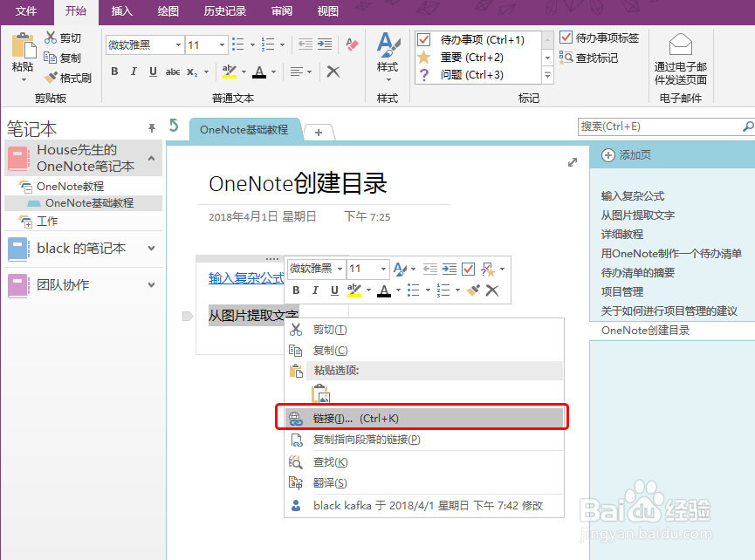Click the back undo arrow beside section tab
This screenshot has width=755, height=560.
click(174, 126)
